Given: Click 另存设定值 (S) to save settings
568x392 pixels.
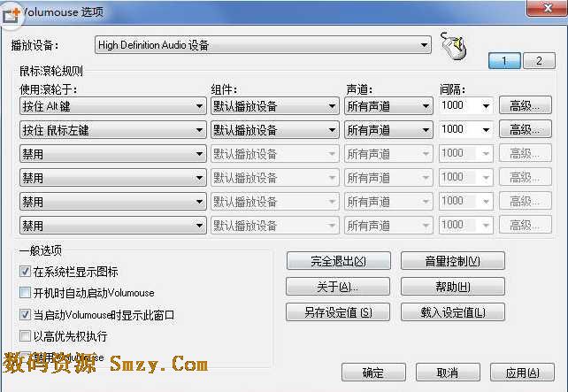Looking at the screenshot, I should pos(338,312).
